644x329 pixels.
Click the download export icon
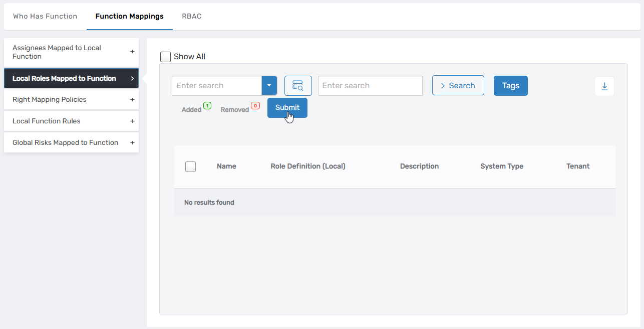point(604,86)
